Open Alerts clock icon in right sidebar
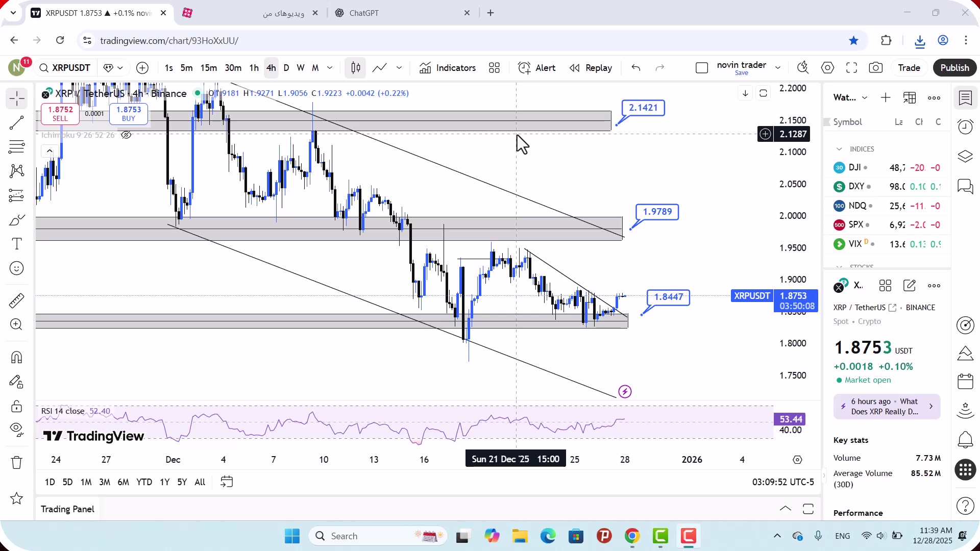Image resolution: width=980 pixels, height=551 pixels. tap(965, 127)
